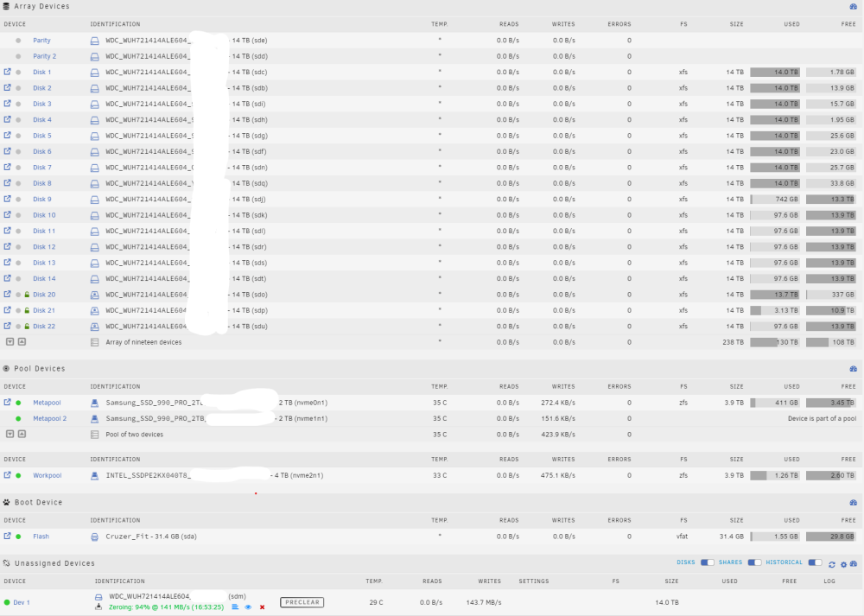The image size is (864, 616).
Task: Open the Array Devices dashboard icon
Action: 853,7
